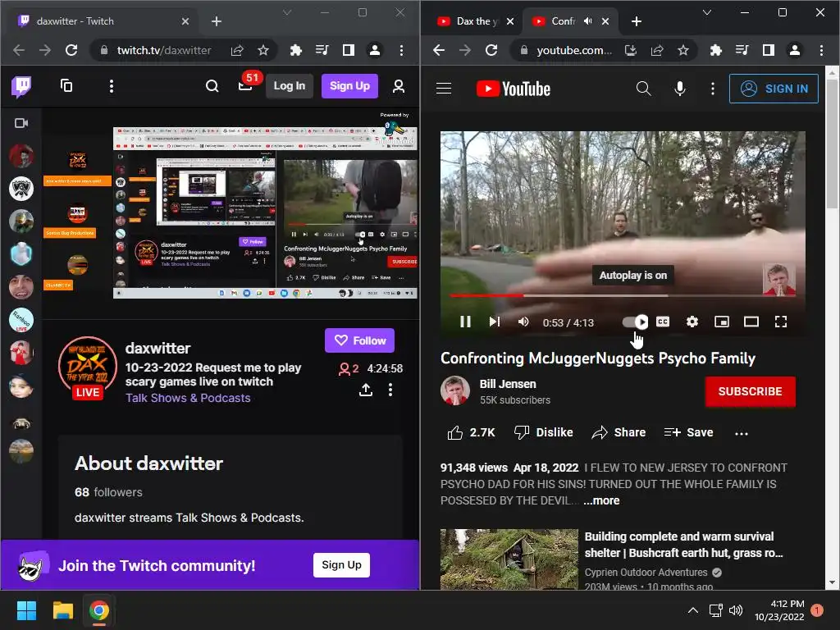Open Twitch search
The height and width of the screenshot is (630, 840).
tap(212, 86)
